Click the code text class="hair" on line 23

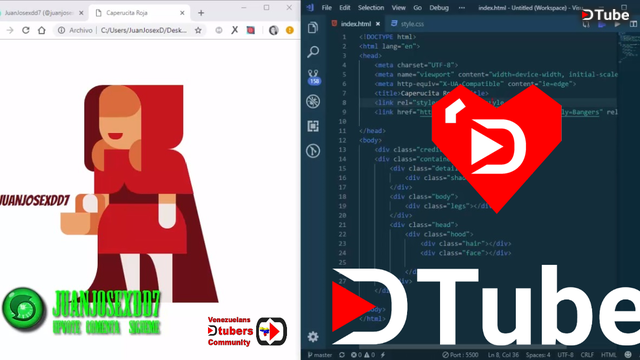(x=463, y=244)
